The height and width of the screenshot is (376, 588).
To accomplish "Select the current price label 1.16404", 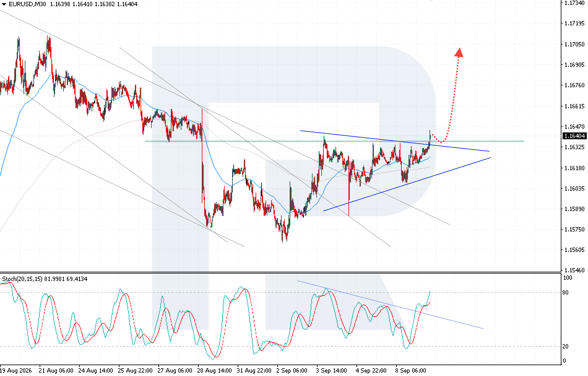I will tap(574, 136).
